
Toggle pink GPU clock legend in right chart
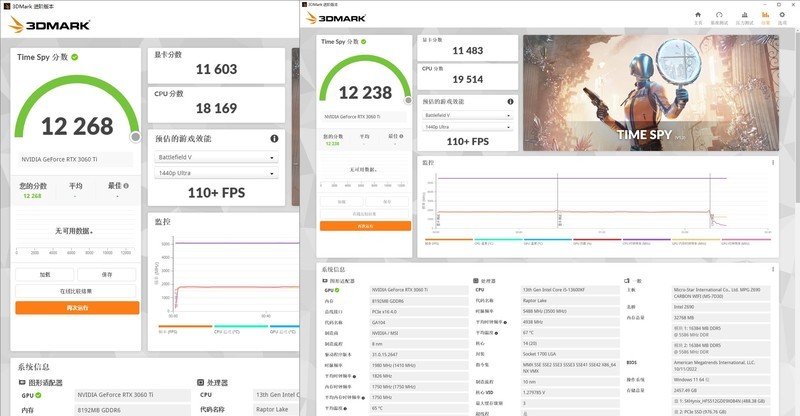click(x=745, y=241)
